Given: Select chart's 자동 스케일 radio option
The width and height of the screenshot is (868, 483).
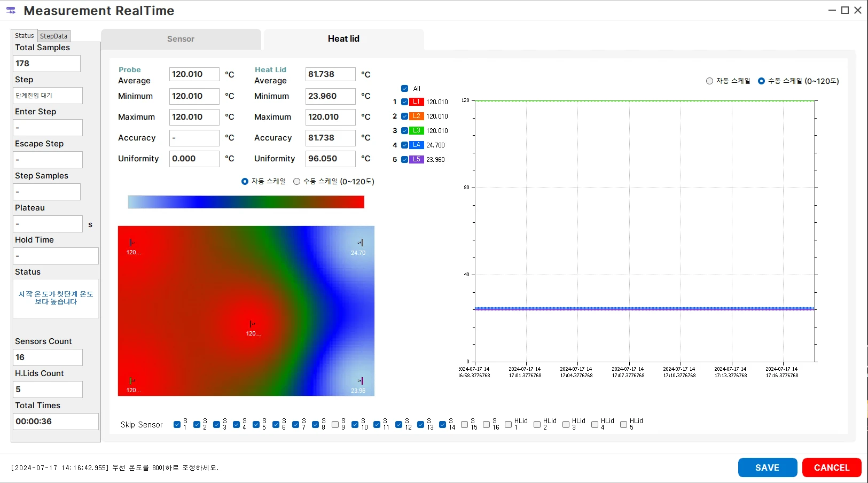Looking at the screenshot, I should click(x=709, y=81).
